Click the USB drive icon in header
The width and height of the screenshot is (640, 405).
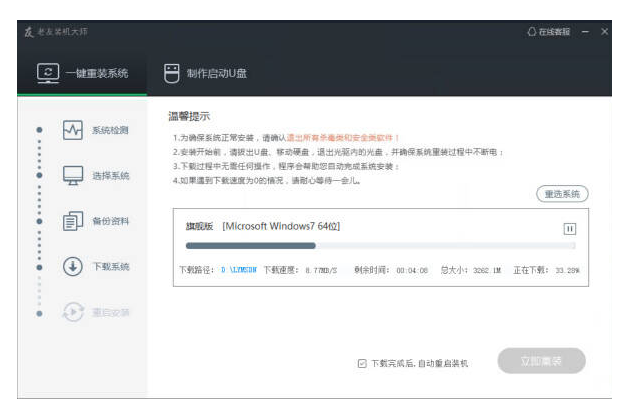[171, 73]
